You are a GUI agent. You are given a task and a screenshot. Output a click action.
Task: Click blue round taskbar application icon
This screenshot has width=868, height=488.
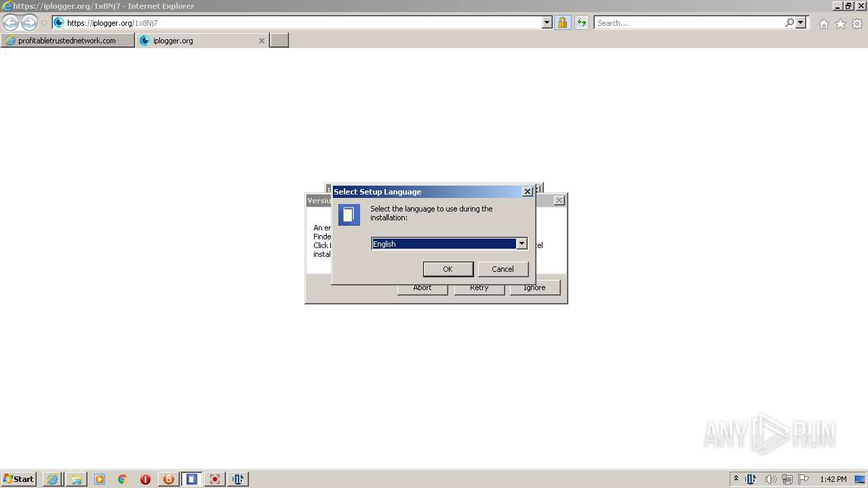coord(238,479)
